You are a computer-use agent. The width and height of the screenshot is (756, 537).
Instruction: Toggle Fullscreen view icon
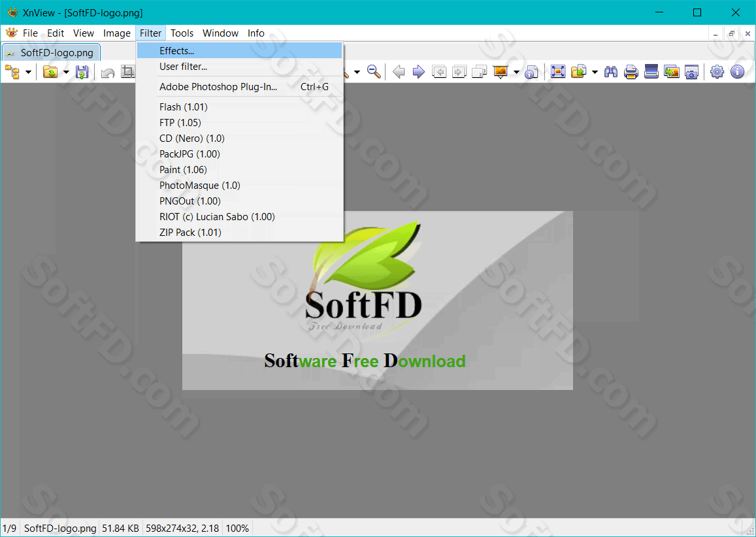click(x=558, y=72)
